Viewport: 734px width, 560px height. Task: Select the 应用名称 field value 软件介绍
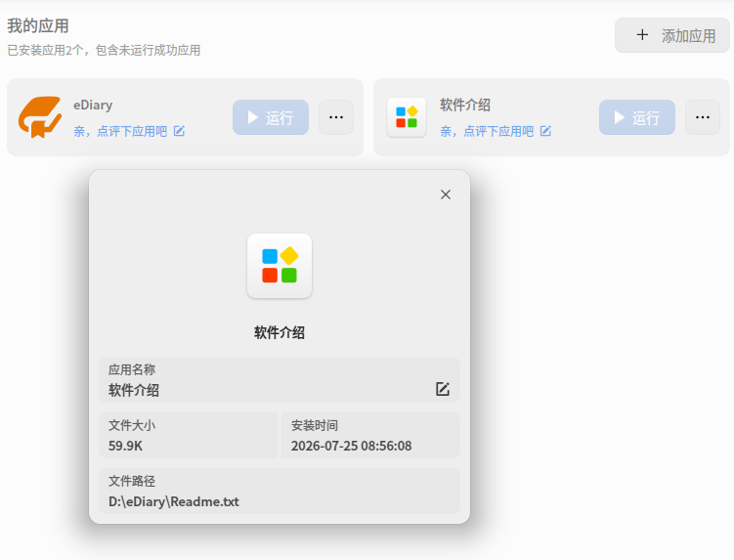coord(134,390)
